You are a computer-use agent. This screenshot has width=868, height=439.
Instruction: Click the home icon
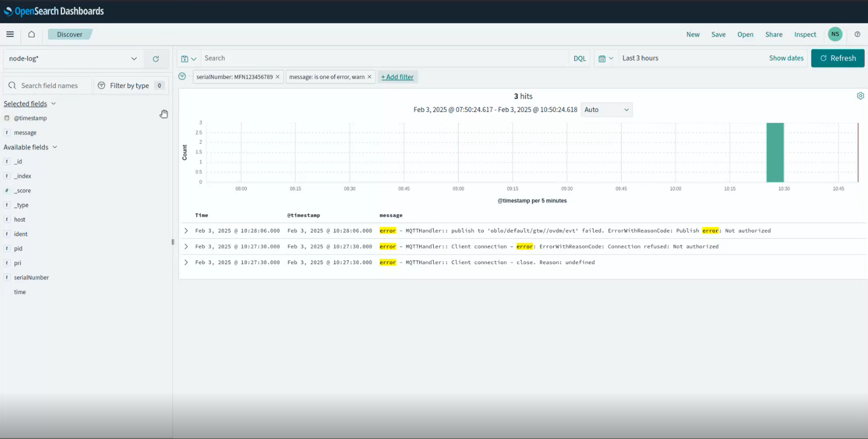click(x=31, y=34)
